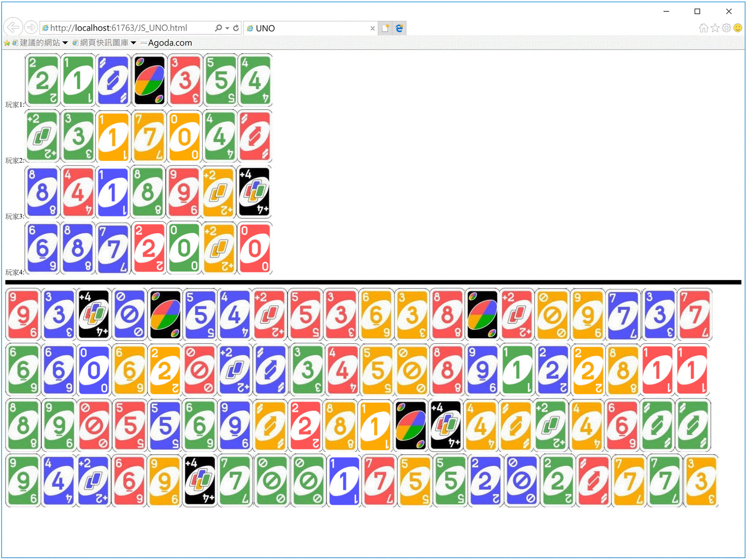Expand the 網頁快訊圖庫 dropdown
The image size is (747, 560).
click(133, 43)
